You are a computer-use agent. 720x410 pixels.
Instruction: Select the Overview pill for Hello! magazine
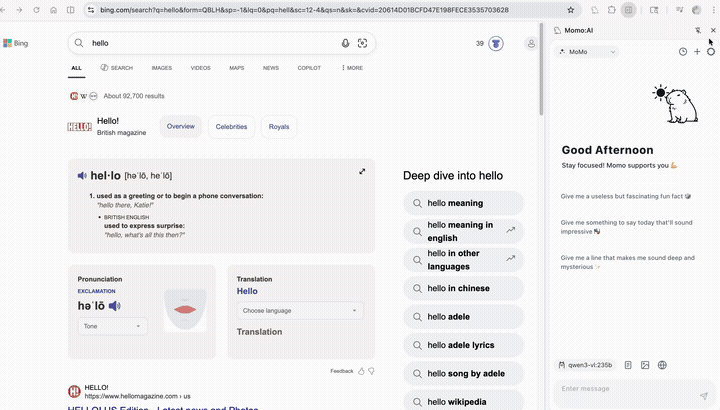pos(180,126)
